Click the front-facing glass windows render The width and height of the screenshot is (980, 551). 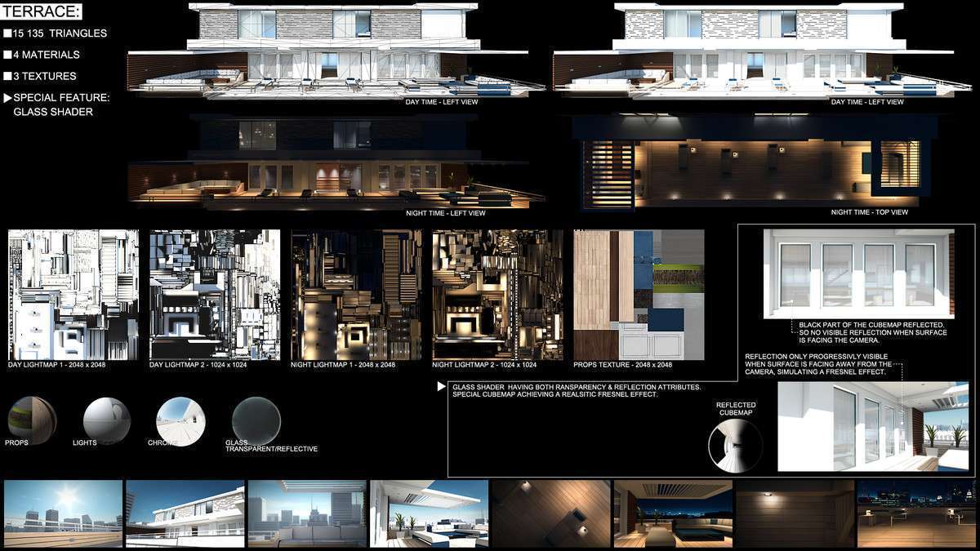click(858, 273)
